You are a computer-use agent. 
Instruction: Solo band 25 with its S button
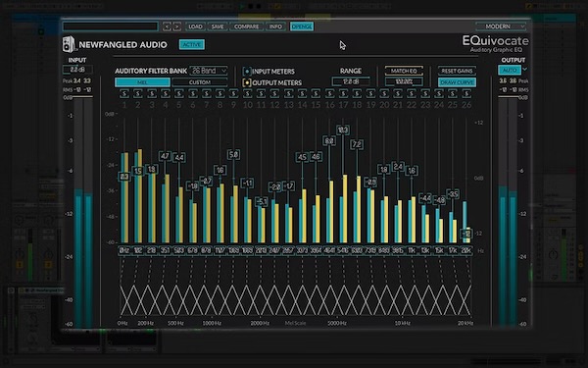(x=453, y=93)
